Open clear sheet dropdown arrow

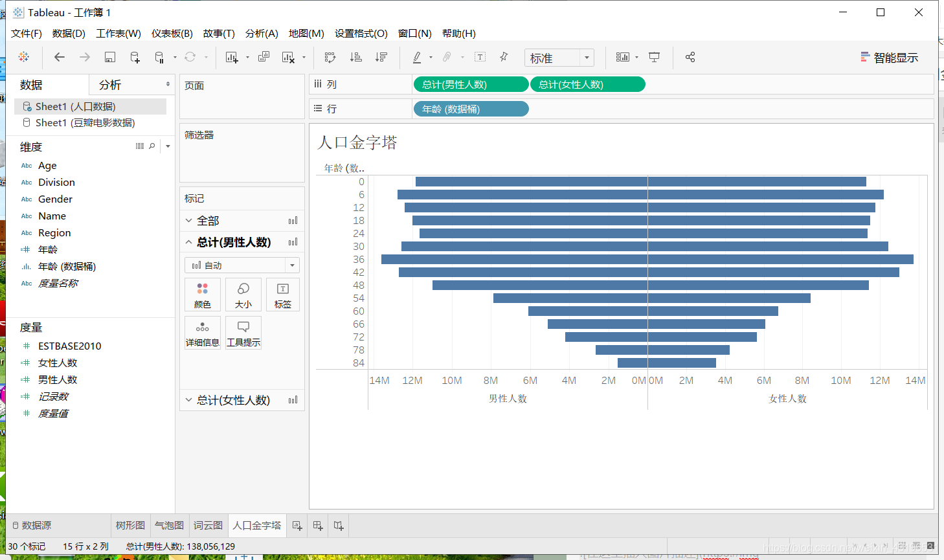pyautogui.click(x=304, y=58)
